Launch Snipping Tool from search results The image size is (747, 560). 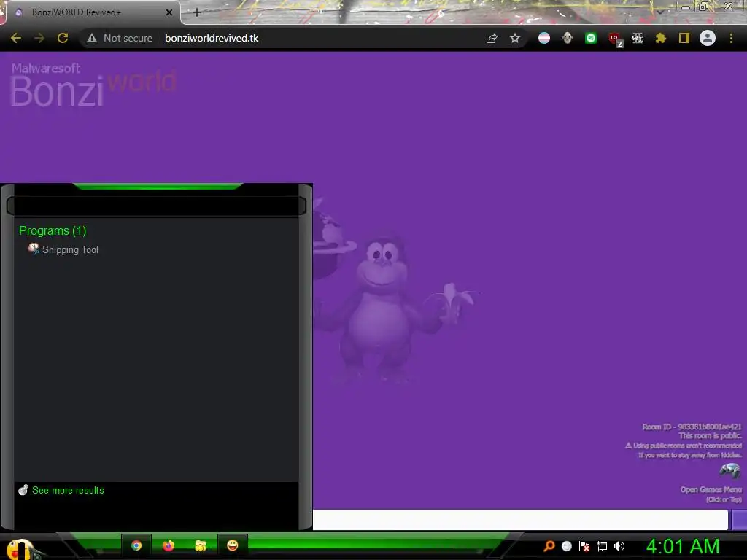pos(63,249)
